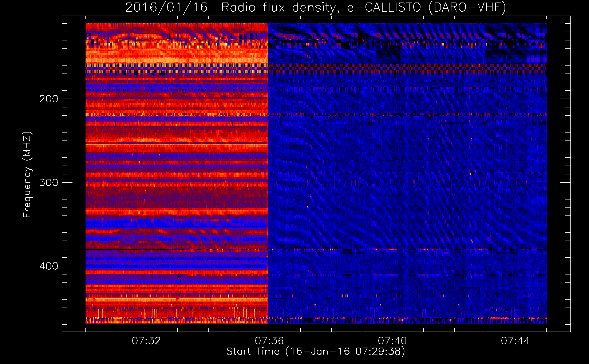Click the 300 frequency tick label
This screenshot has width=589, height=364.
pos(49,182)
